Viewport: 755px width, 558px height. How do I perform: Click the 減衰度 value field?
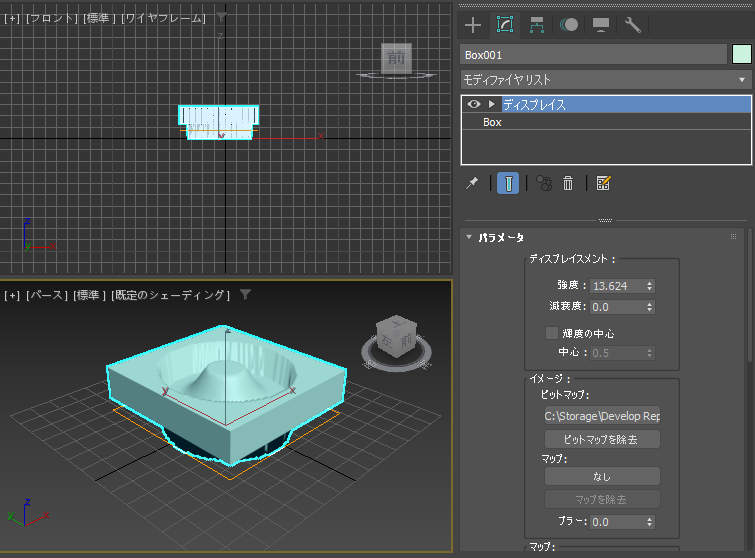pos(617,307)
